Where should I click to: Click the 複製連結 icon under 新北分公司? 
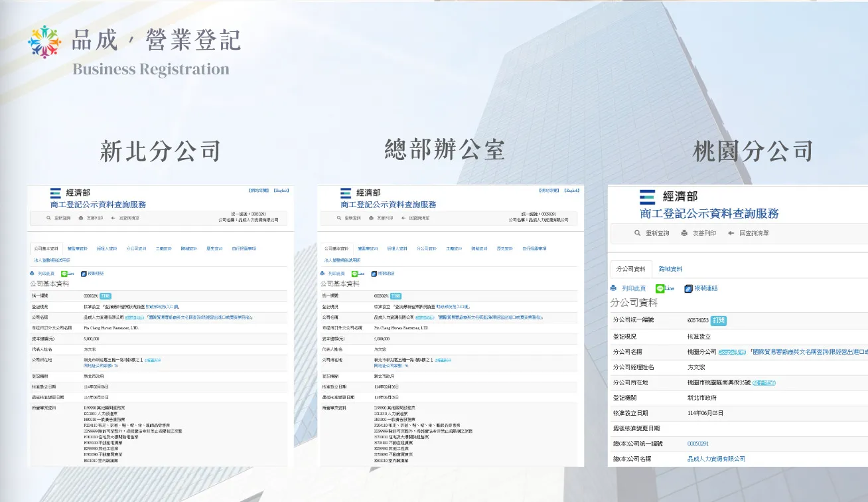tap(84, 273)
